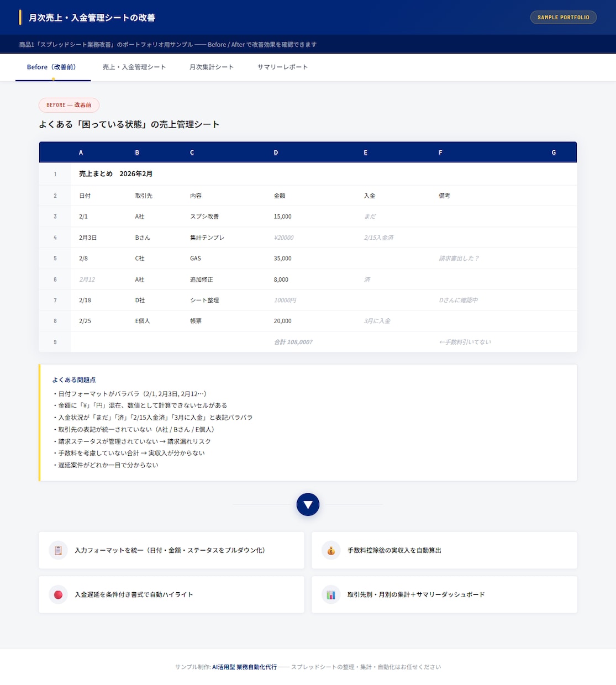Image resolution: width=616 pixels, height=685 pixels.
Task: Click the cell 2/15入金済
Action: (x=379, y=238)
